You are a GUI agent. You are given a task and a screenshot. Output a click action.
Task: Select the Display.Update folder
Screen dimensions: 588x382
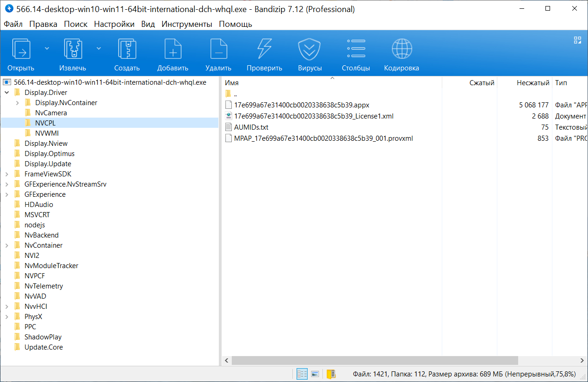point(48,164)
